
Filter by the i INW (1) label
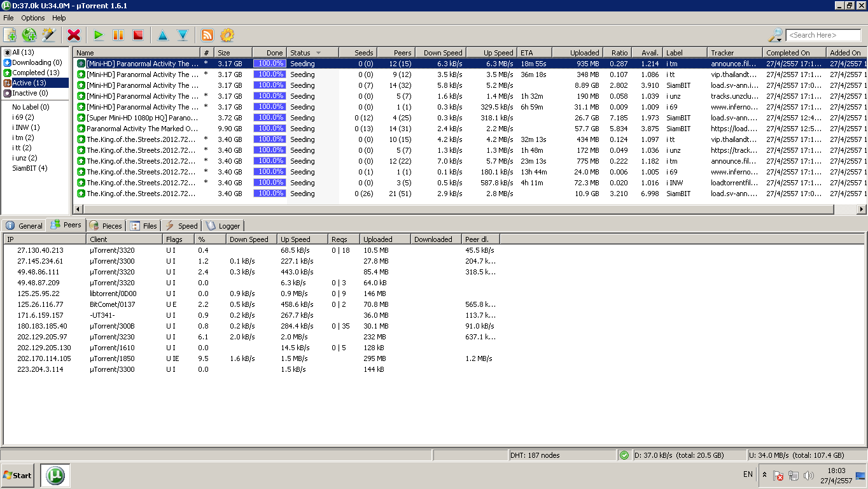click(26, 127)
